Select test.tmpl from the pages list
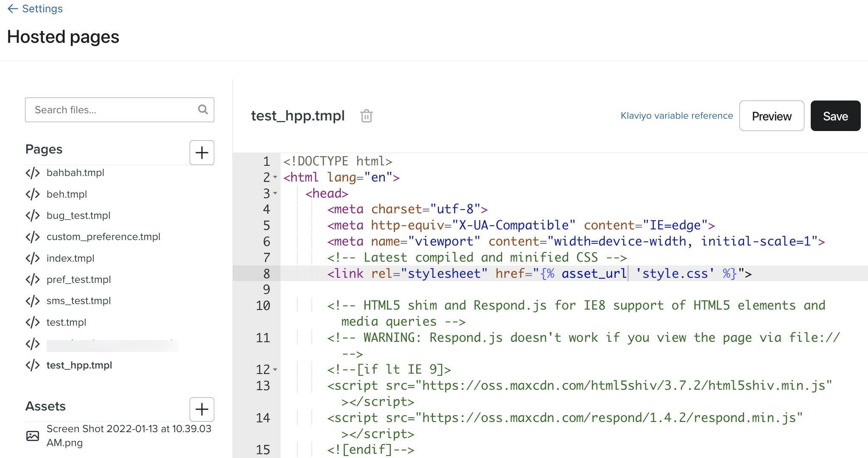The height and width of the screenshot is (458, 868). click(66, 322)
